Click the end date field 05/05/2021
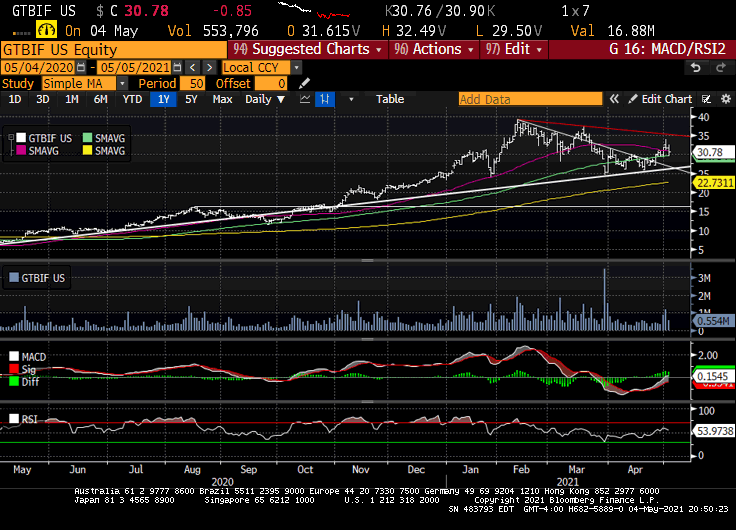 point(135,68)
